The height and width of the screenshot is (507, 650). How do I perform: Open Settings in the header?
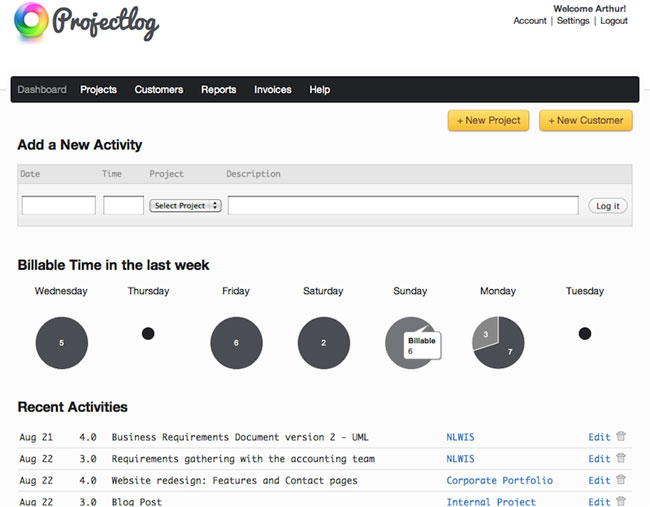tap(573, 21)
